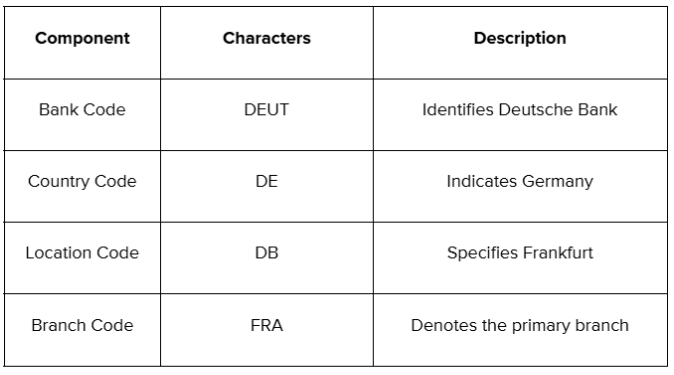
Task: Click the Specifies Frankfurt description
Action: point(520,253)
